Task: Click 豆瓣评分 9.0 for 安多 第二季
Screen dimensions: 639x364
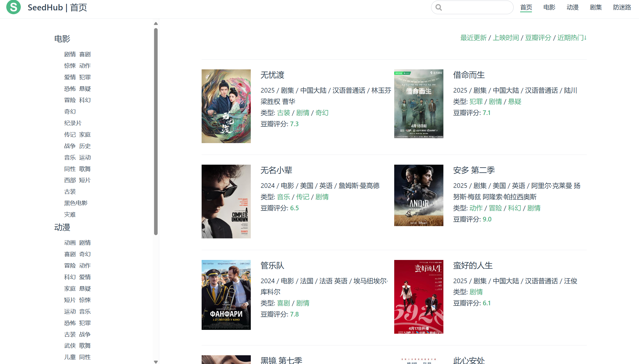Action: point(487,219)
